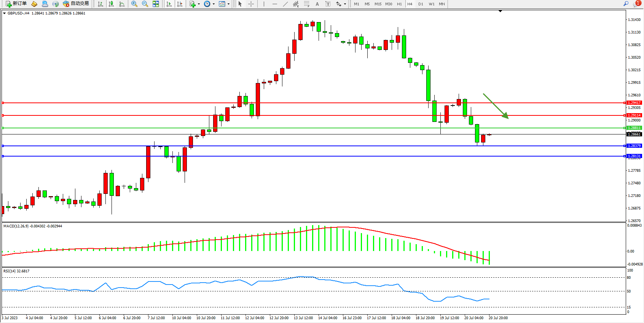Image resolution: width=644 pixels, height=323 pixels.
Task: Pick the draw vertical line tool
Action: 264,4
